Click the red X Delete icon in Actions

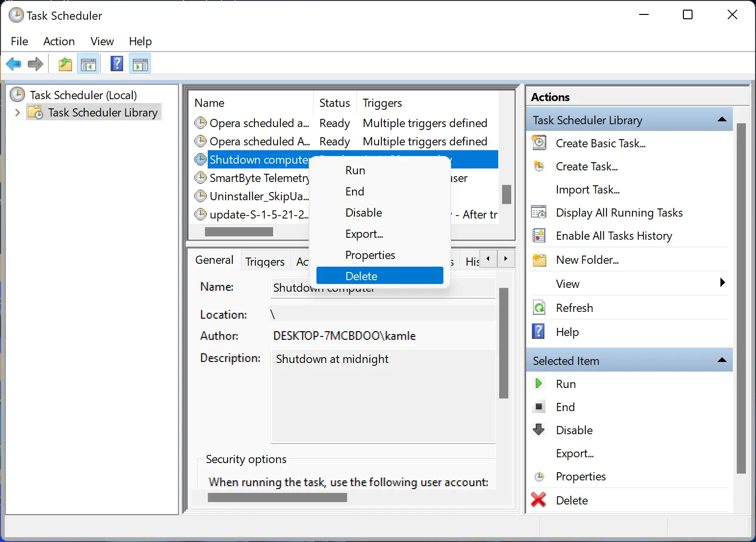click(539, 500)
